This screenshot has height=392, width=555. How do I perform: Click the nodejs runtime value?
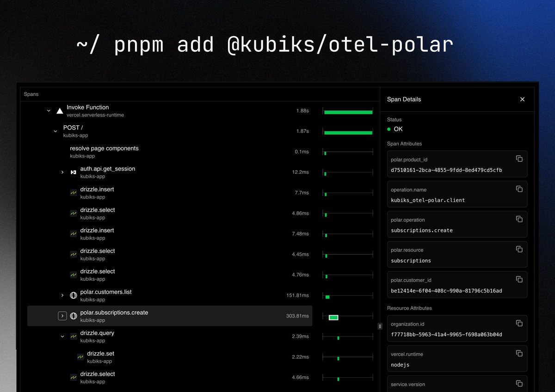(x=400, y=365)
